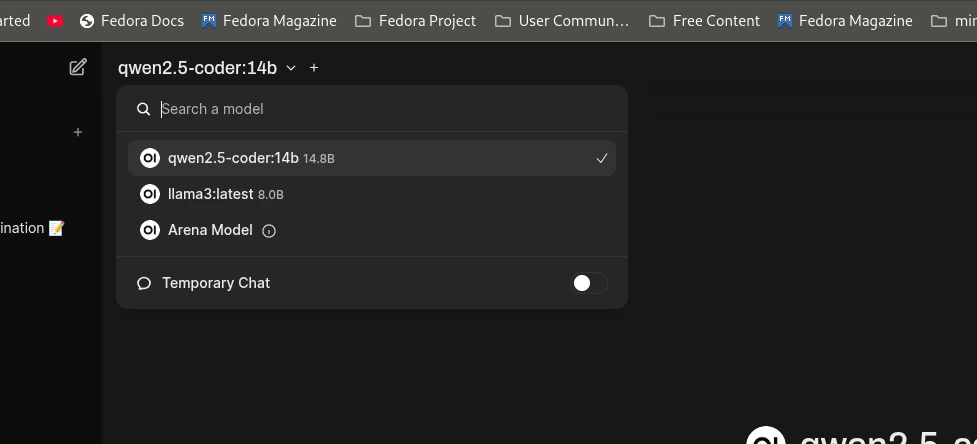The height and width of the screenshot is (444, 977).
Task: Click the Arena Model logo icon
Action: pos(150,230)
